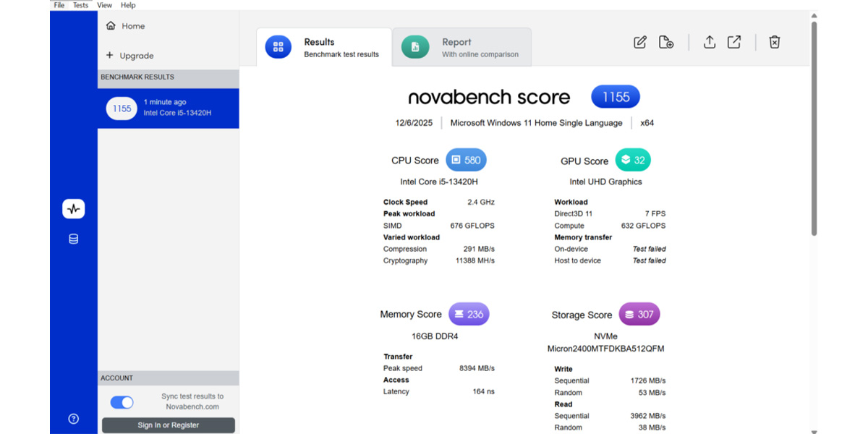Open the database icon in the blue sidebar
Screen dimensions: 868x434
coord(74,239)
